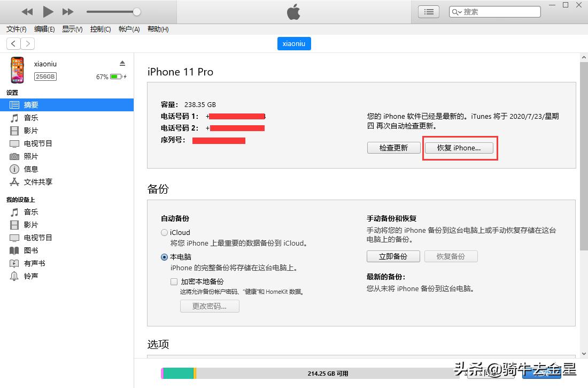
Task: Select 铃声 under 我的设备上
Action: click(30, 276)
